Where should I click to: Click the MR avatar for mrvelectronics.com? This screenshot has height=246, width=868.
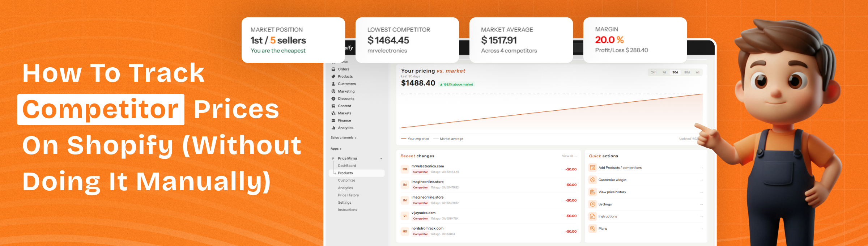pyautogui.click(x=405, y=169)
